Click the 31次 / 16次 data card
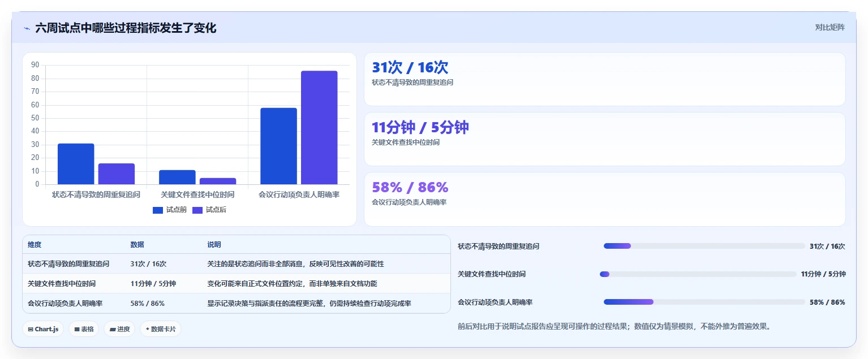 pyautogui.click(x=604, y=79)
